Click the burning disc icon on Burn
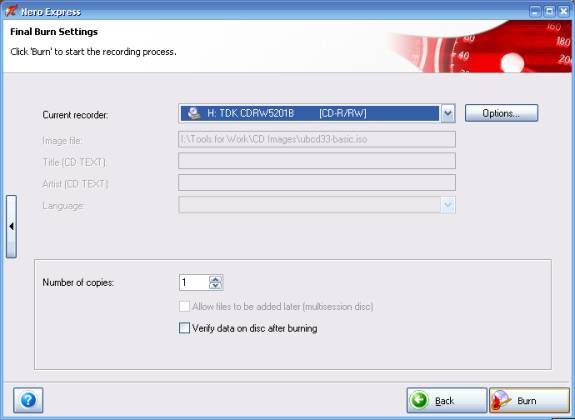 click(x=501, y=400)
